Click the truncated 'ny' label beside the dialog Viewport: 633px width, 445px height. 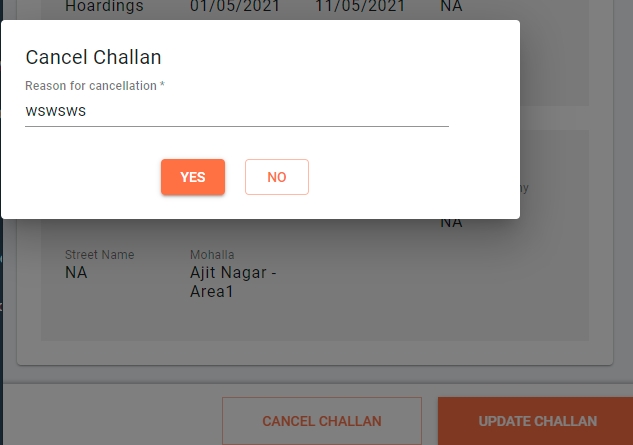524,188
